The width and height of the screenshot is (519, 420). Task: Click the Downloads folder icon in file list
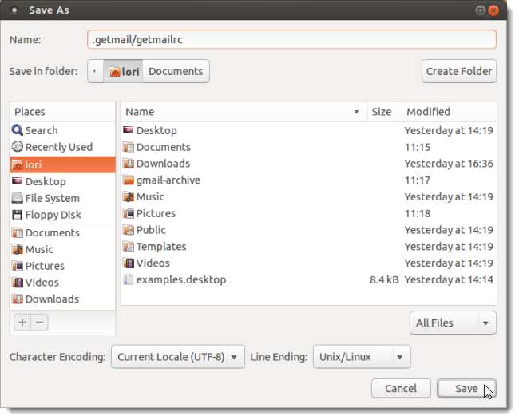pyautogui.click(x=129, y=163)
